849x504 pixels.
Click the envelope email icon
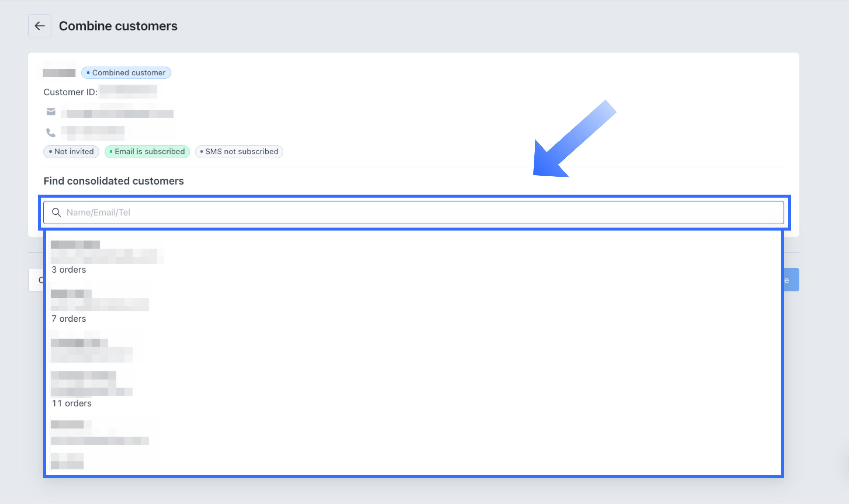tap(51, 112)
